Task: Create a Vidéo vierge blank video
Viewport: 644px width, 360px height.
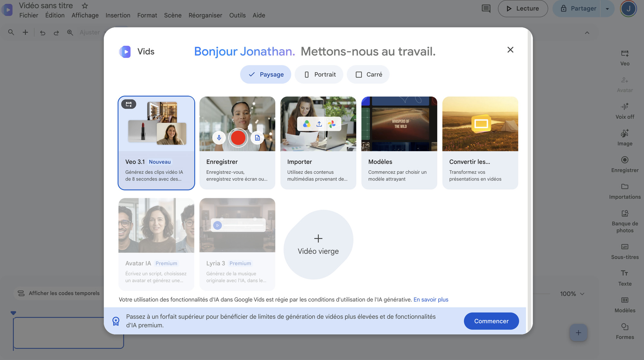Action: pos(318,245)
